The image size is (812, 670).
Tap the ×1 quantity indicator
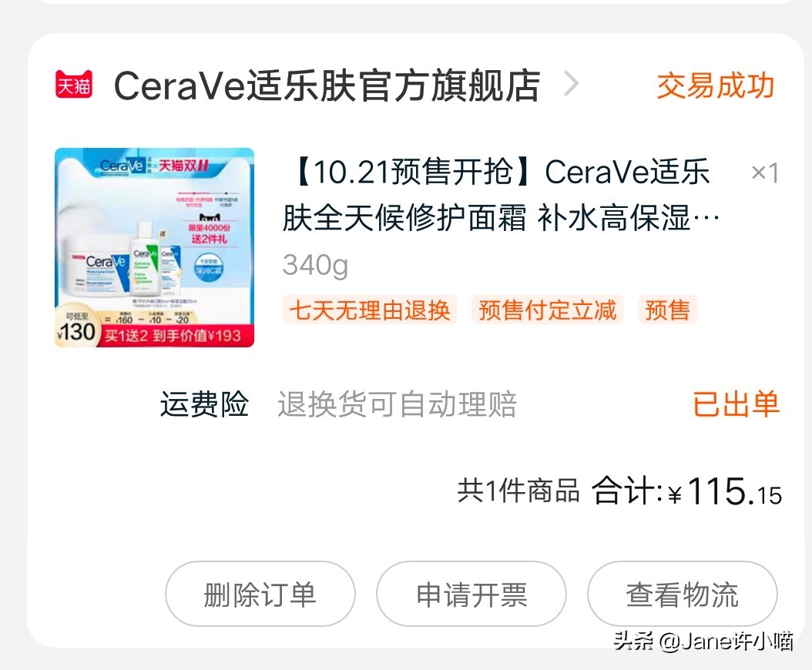point(765,173)
